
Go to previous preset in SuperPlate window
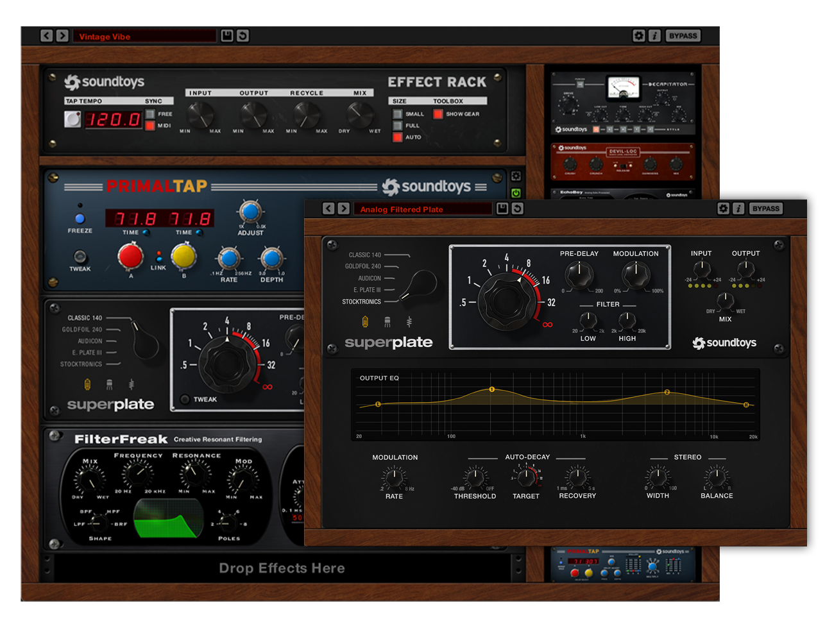click(328, 208)
